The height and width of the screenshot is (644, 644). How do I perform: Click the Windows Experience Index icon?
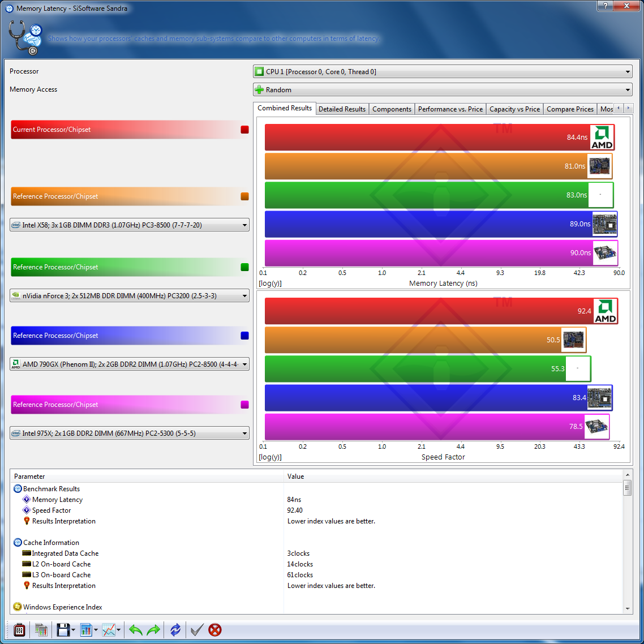(x=18, y=607)
